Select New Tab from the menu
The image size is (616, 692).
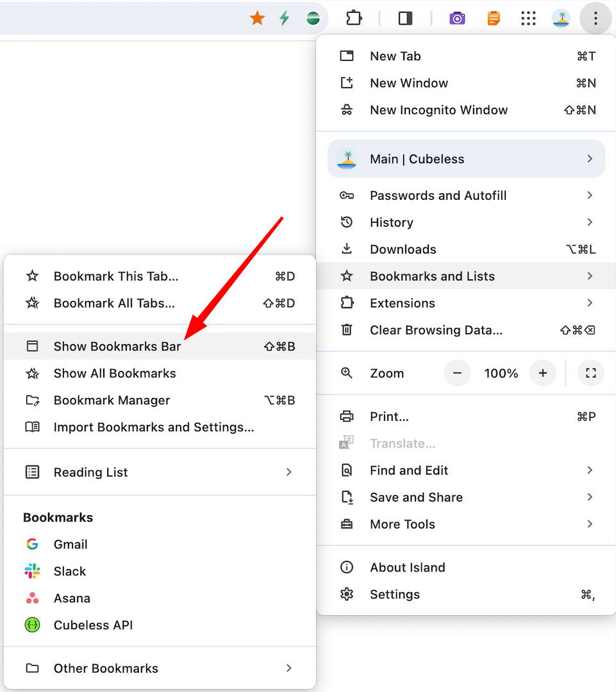coord(466,56)
